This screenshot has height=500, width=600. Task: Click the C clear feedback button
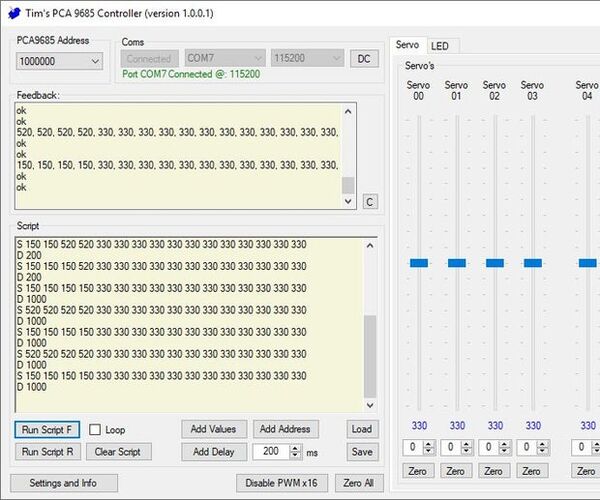tap(369, 202)
